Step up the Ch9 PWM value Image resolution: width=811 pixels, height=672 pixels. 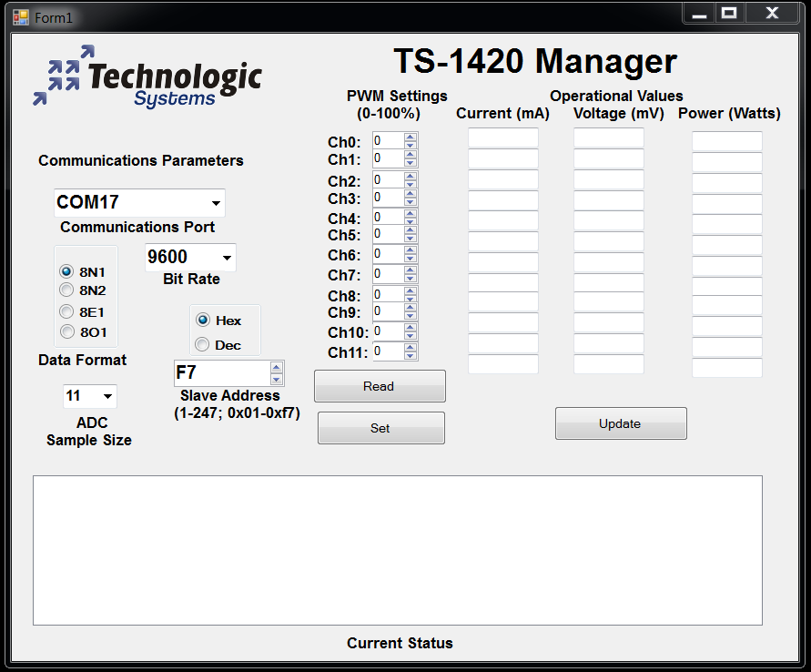point(411,307)
